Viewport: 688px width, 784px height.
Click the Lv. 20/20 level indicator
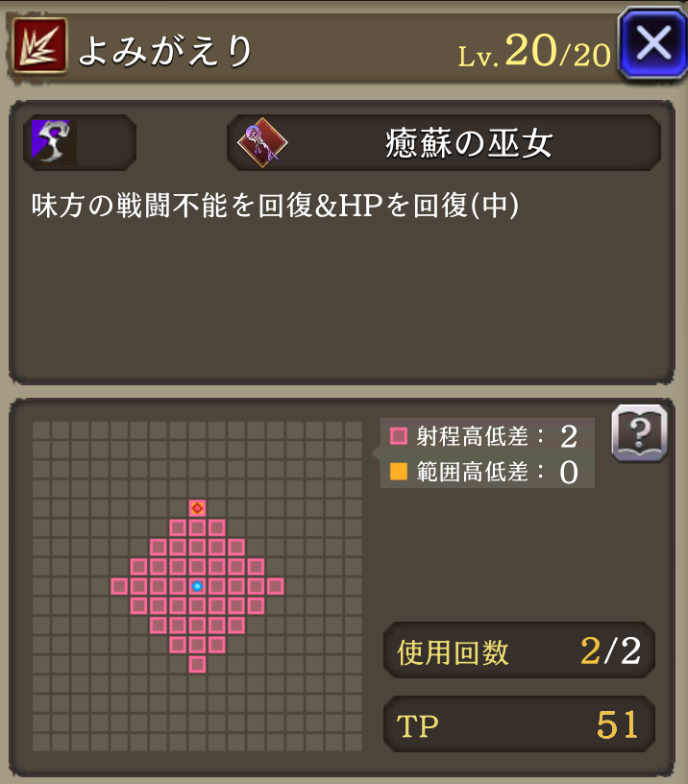point(534,52)
